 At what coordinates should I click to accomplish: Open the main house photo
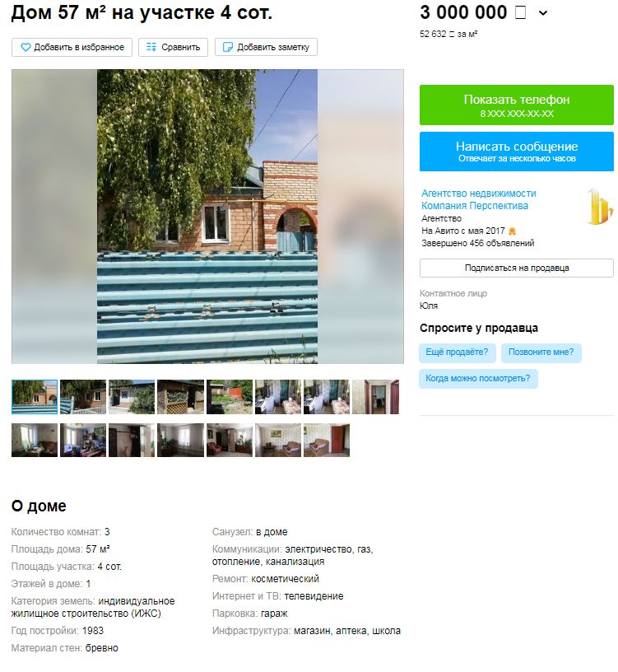coord(207,217)
